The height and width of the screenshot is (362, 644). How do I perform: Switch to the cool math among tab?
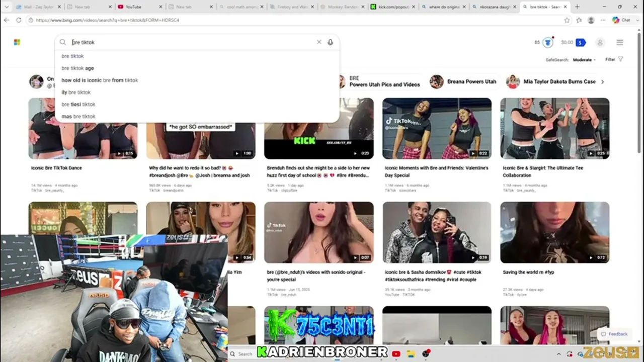click(242, 7)
